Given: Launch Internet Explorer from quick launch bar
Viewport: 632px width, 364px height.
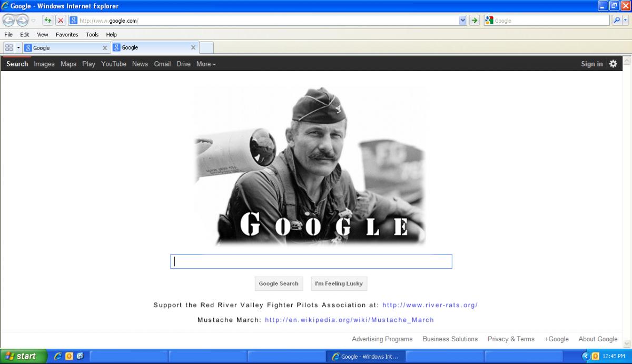Looking at the screenshot, I should coord(58,357).
